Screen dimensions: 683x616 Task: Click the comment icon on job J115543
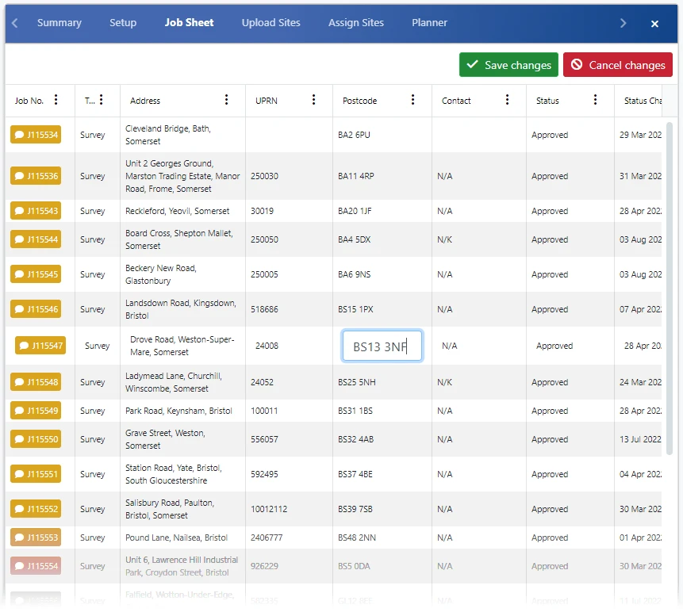point(20,211)
